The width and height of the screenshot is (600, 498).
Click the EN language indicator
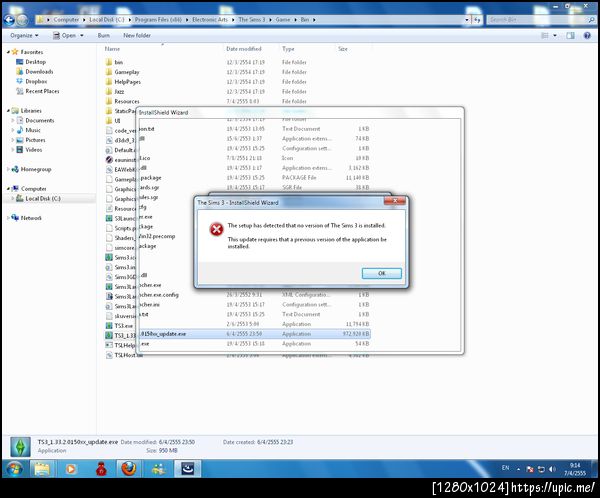tap(505, 468)
